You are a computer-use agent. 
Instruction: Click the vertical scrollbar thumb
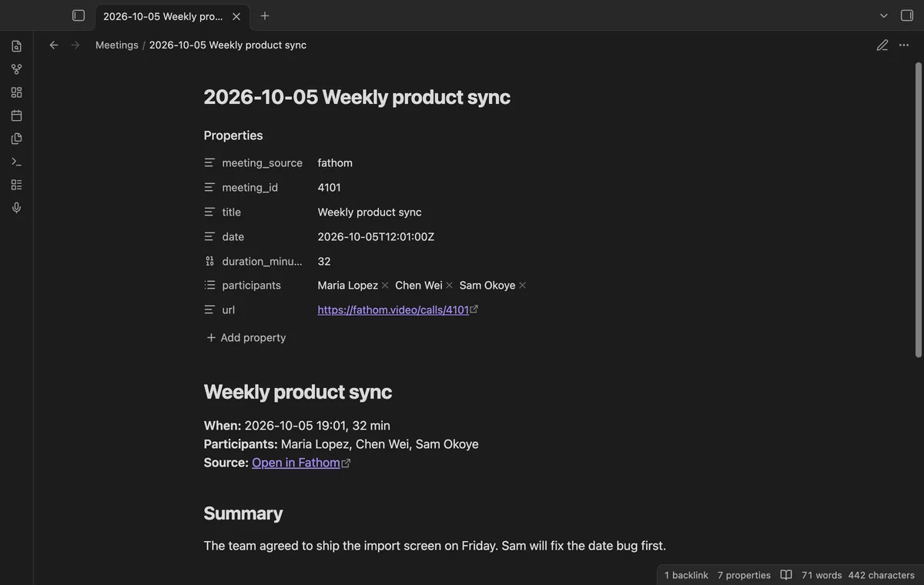pyautogui.click(x=918, y=209)
